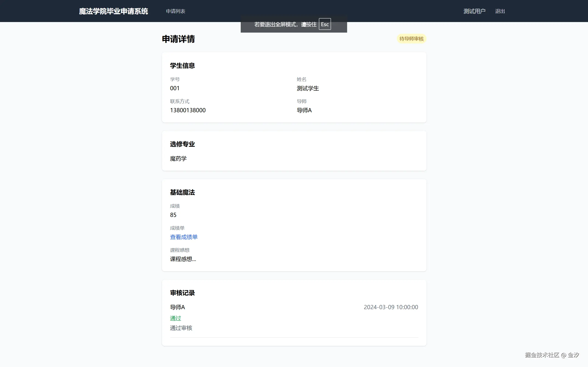Click the 魔法学院毕业申请系统 site title
The image size is (588, 367).
pos(113,11)
